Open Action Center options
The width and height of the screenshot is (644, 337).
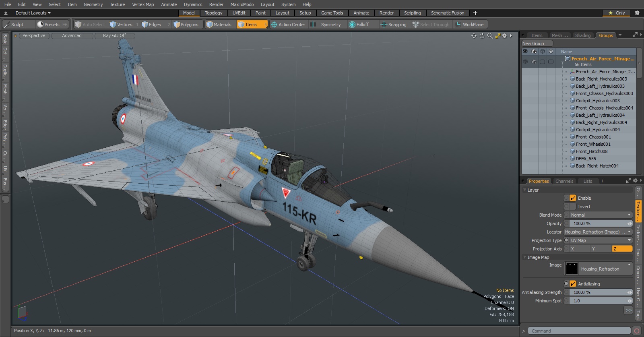288,25
